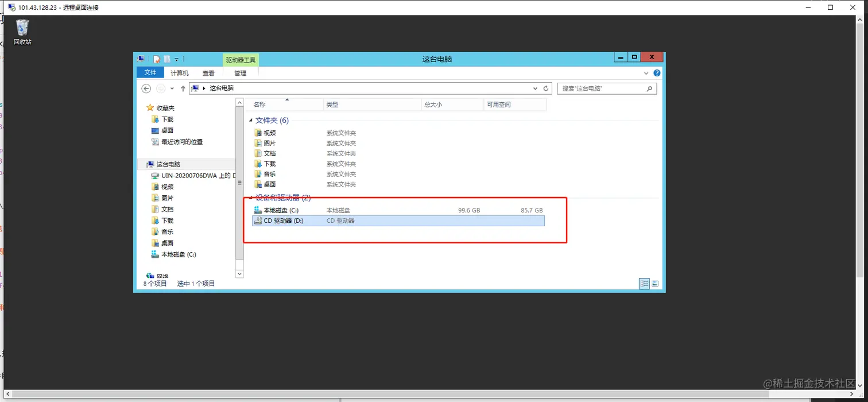
Task: Open 本地磁盘 (C:) in the navigation pane
Action: (179, 254)
